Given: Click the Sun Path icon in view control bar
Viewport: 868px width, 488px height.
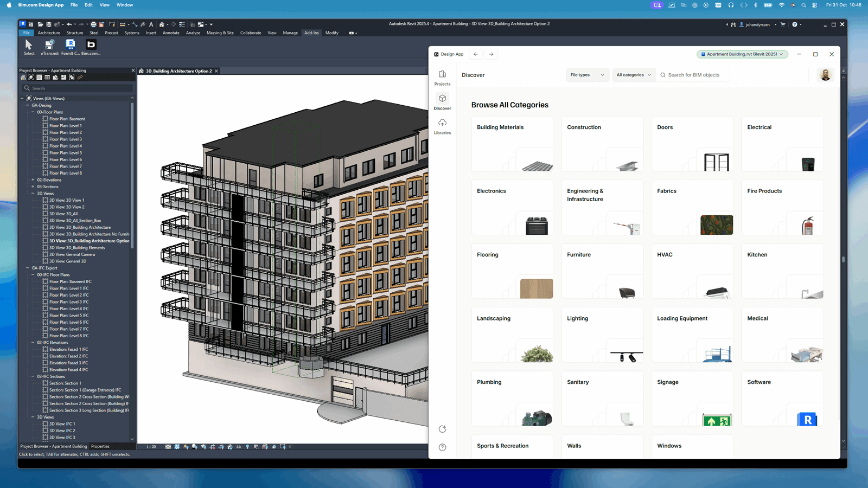Looking at the screenshot, I should (x=185, y=447).
